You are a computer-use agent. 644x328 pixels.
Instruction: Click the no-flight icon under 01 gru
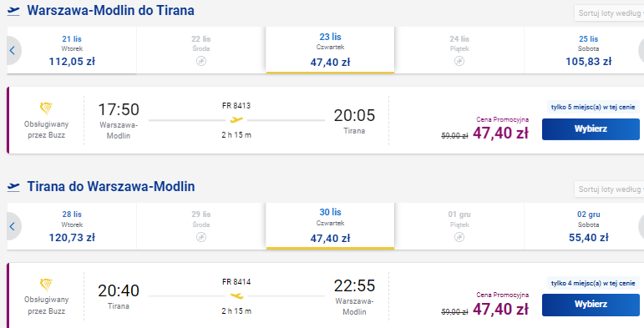[x=459, y=237]
